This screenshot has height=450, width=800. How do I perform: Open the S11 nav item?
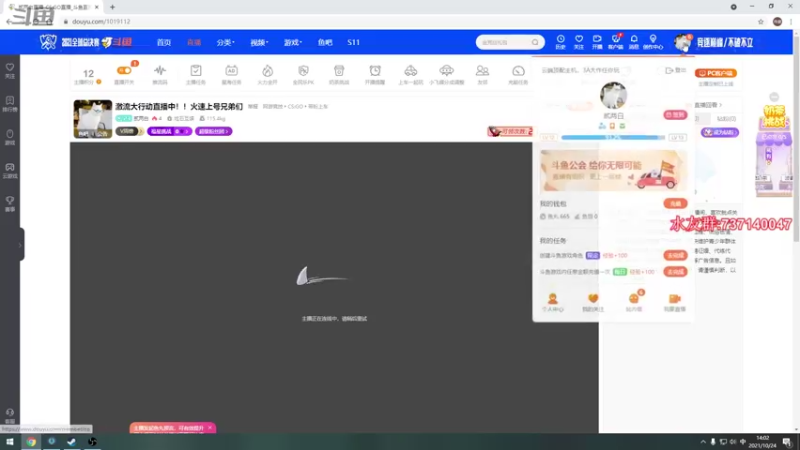354,42
